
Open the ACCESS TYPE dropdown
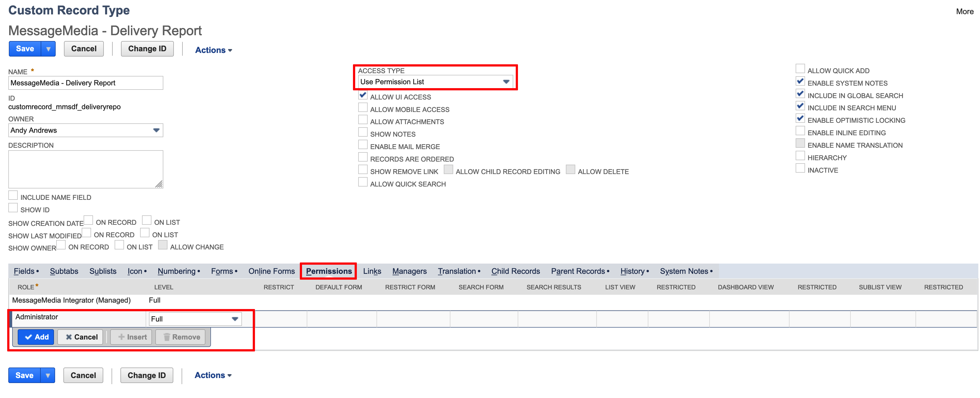tap(506, 81)
